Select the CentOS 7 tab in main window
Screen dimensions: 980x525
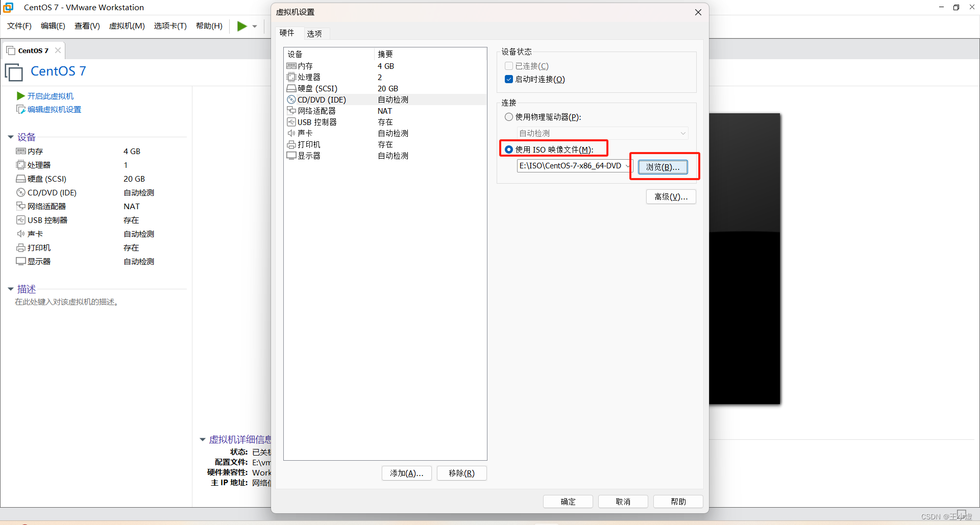33,51
